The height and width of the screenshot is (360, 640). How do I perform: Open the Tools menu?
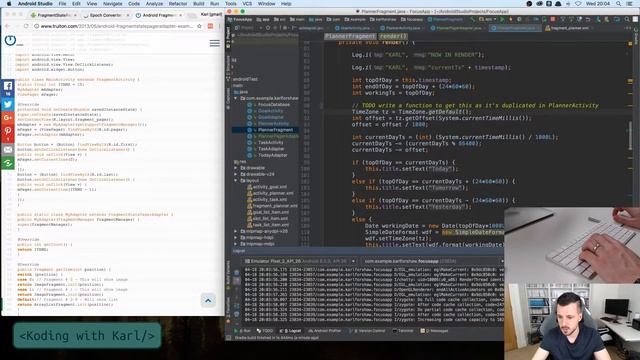(231, 4)
